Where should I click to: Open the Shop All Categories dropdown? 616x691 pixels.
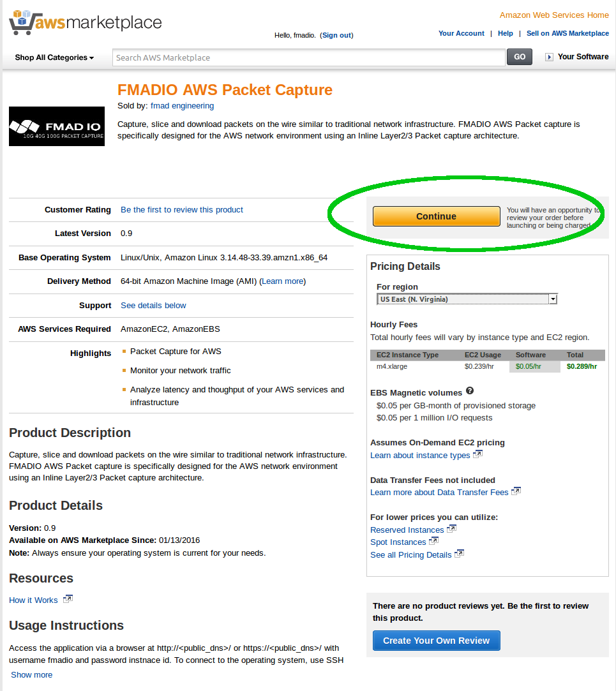(x=54, y=57)
